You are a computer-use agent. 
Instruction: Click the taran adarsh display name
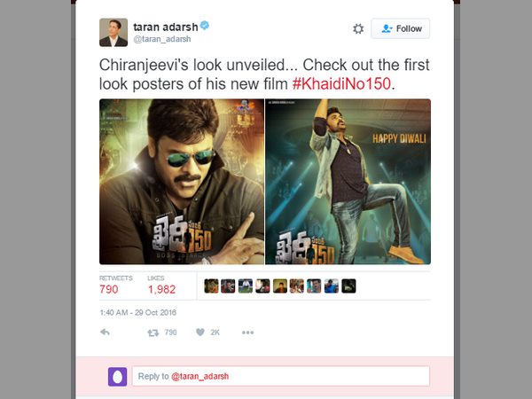(165, 27)
